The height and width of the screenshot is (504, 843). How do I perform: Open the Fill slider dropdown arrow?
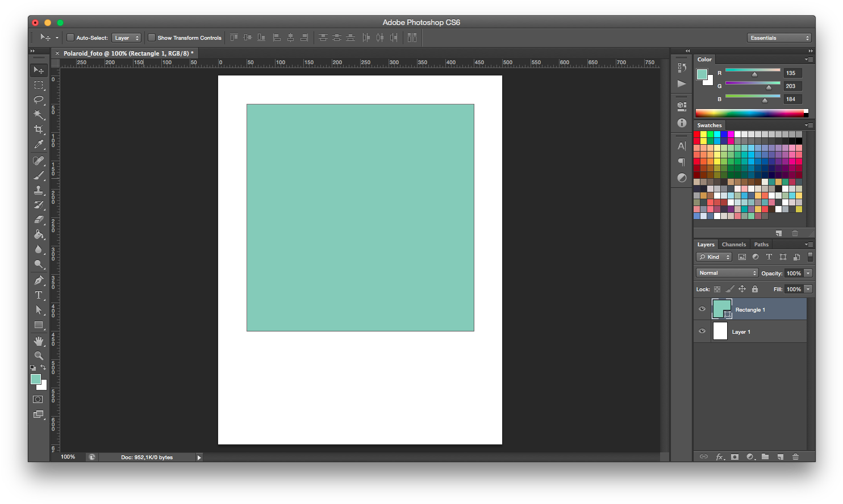pyautogui.click(x=808, y=289)
